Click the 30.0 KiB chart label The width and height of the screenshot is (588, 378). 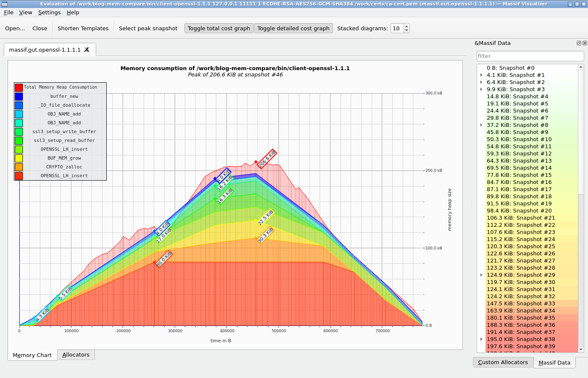click(164, 259)
